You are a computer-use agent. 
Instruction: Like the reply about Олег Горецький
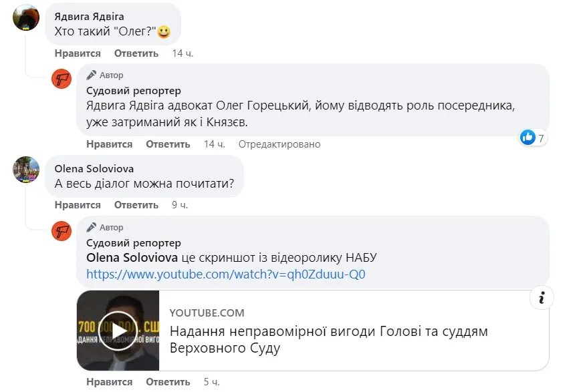[x=110, y=144]
